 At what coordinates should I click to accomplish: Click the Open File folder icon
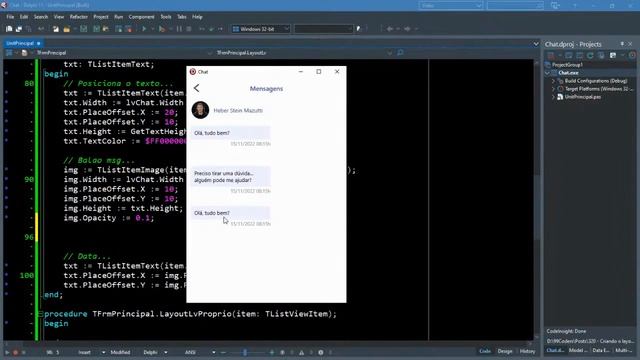tap(66, 29)
